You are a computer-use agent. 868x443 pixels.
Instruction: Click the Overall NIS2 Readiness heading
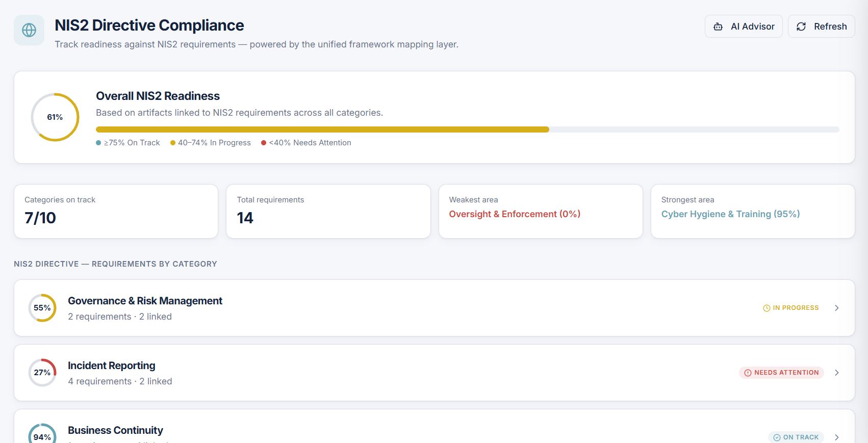pyautogui.click(x=158, y=96)
